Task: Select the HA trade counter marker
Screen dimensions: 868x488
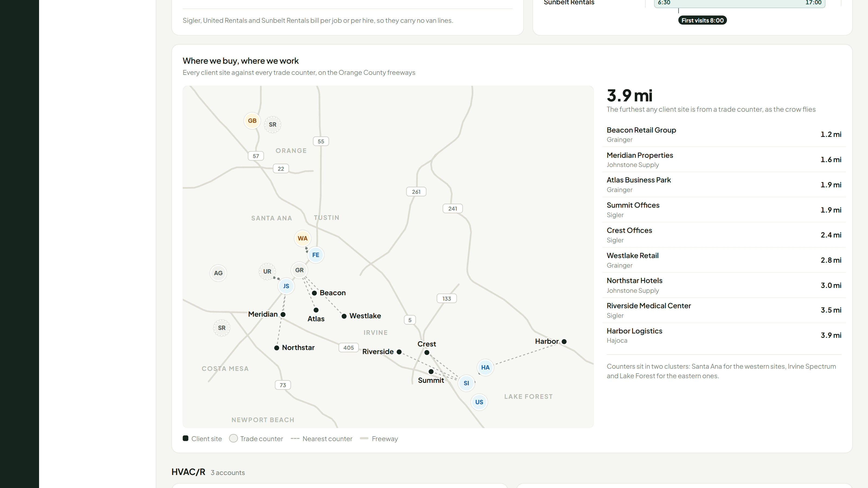Action: (485, 367)
